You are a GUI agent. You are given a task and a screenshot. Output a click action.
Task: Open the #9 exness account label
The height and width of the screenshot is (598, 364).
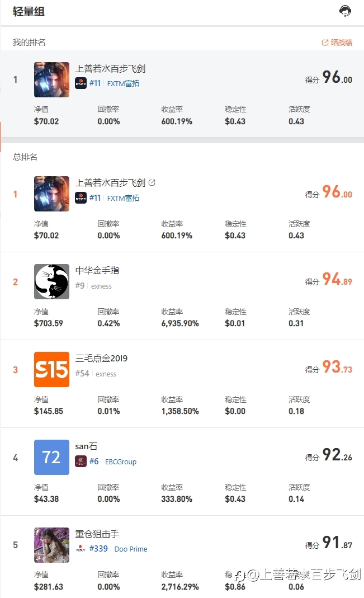(93, 286)
